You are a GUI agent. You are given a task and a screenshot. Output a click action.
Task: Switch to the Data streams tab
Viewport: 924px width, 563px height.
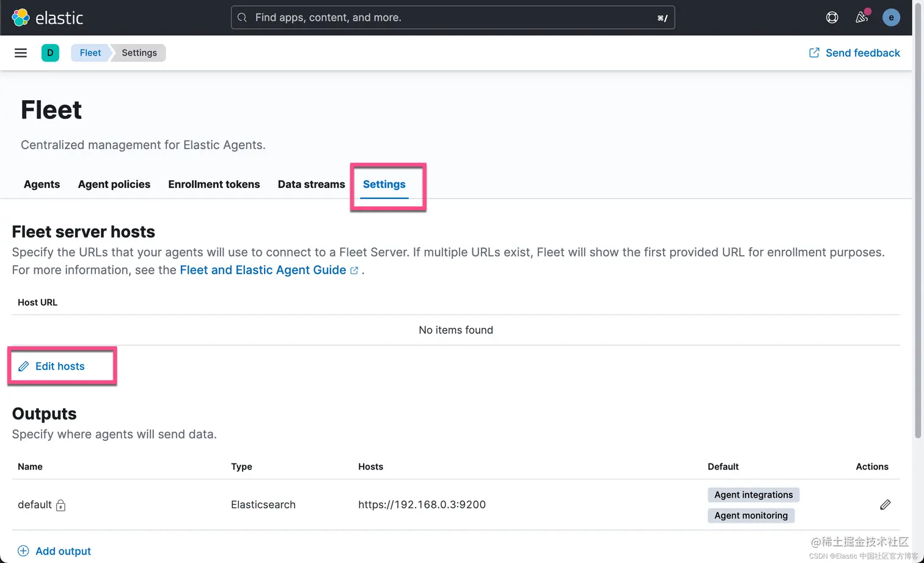click(x=311, y=184)
